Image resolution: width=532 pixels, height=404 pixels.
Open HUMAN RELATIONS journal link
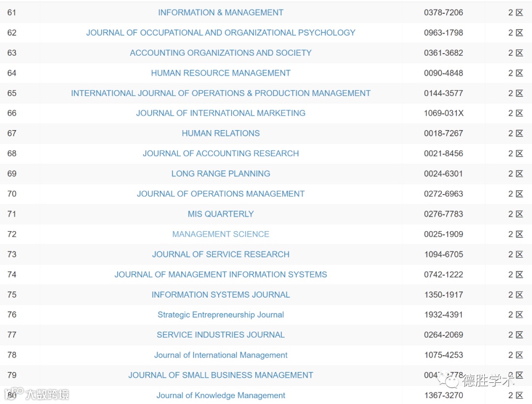tap(221, 134)
